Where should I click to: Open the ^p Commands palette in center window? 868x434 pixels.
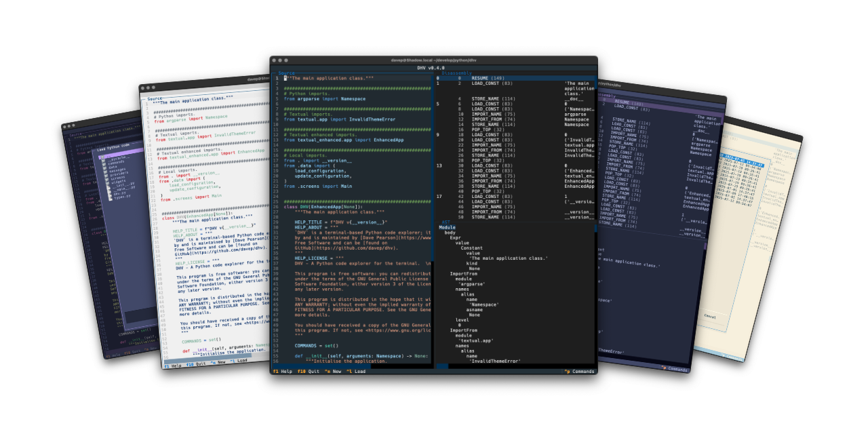[578, 371]
